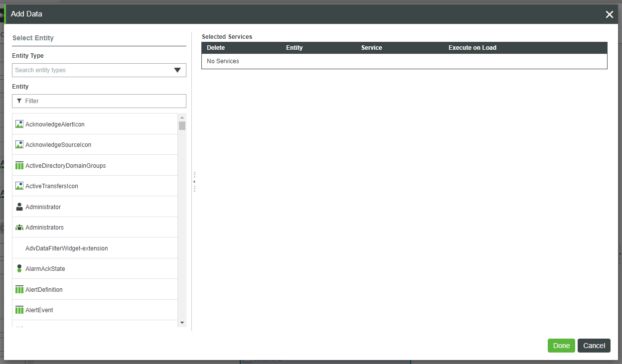Click the funnel icon in Filter field
The width and height of the screenshot is (622, 364).
pos(19,101)
